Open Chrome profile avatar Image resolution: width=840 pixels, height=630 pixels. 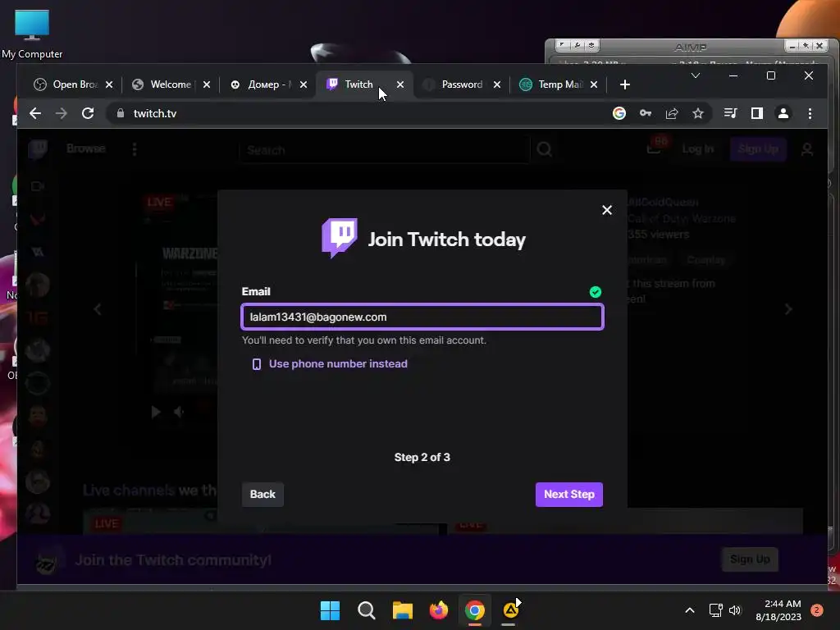click(783, 113)
